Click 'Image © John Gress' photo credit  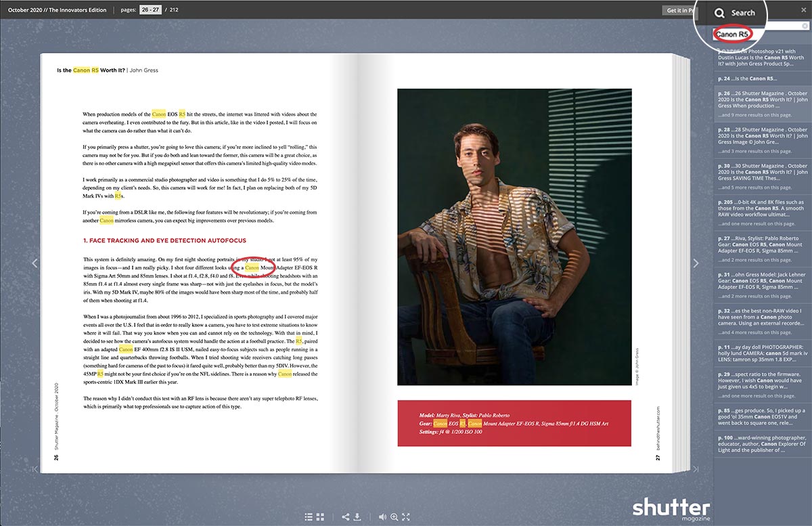(639, 366)
